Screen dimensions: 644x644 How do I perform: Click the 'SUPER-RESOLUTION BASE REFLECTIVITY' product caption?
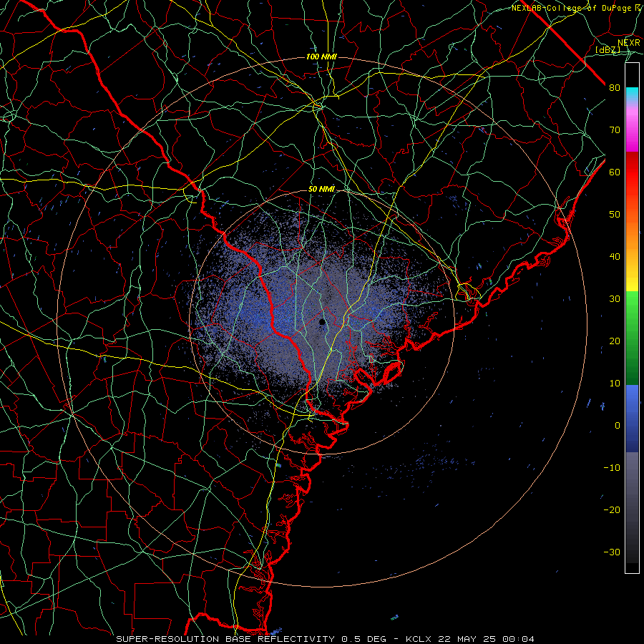point(225,639)
